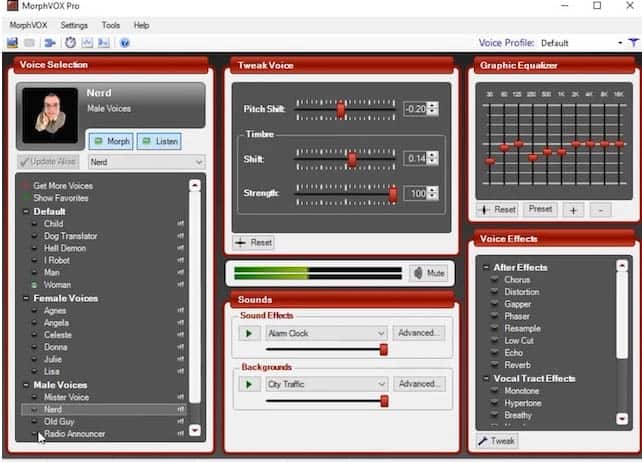Click the Timbre Strength slider handle
Viewport: 642px width, 462px height.
[393, 194]
